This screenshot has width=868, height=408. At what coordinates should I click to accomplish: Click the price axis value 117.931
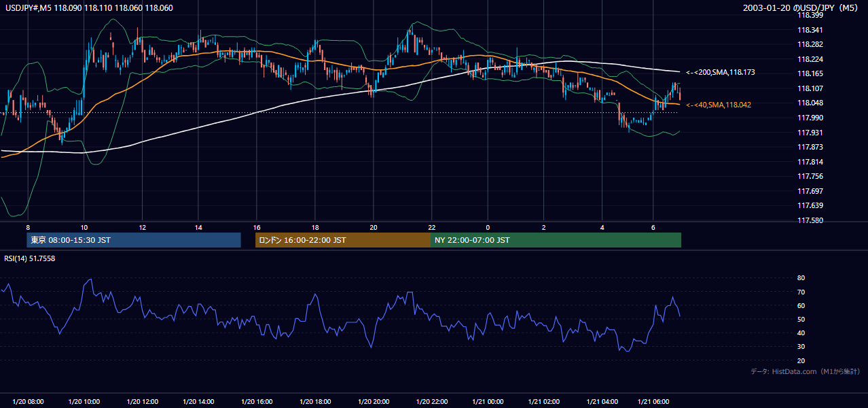(x=810, y=133)
